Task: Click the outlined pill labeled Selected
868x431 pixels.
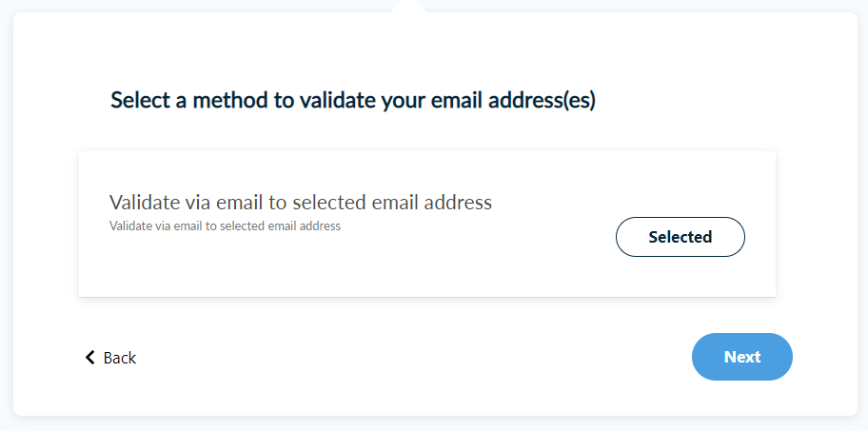Action: tap(681, 237)
